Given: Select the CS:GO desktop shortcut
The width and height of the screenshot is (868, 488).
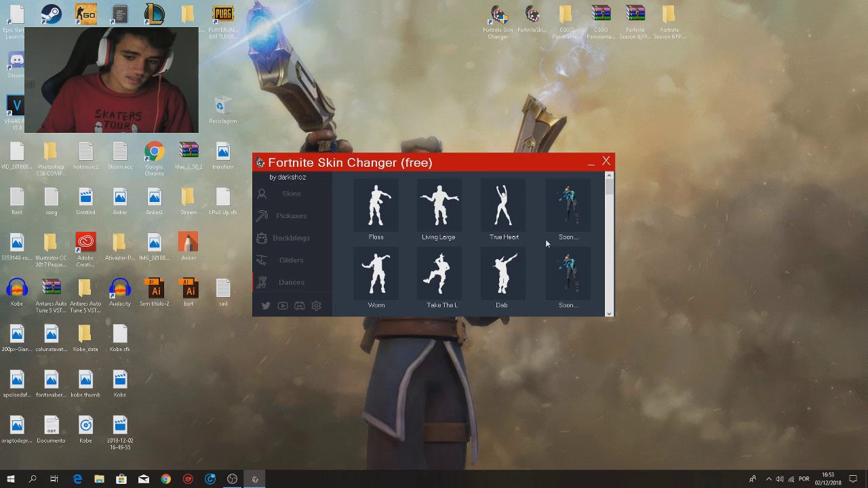Looking at the screenshot, I should pyautogui.click(x=85, y=14).
